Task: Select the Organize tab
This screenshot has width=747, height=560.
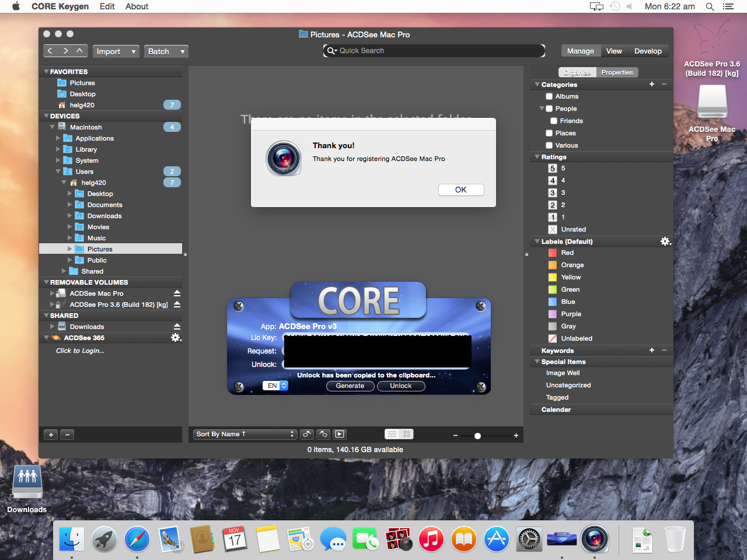Action: point(577,72)
